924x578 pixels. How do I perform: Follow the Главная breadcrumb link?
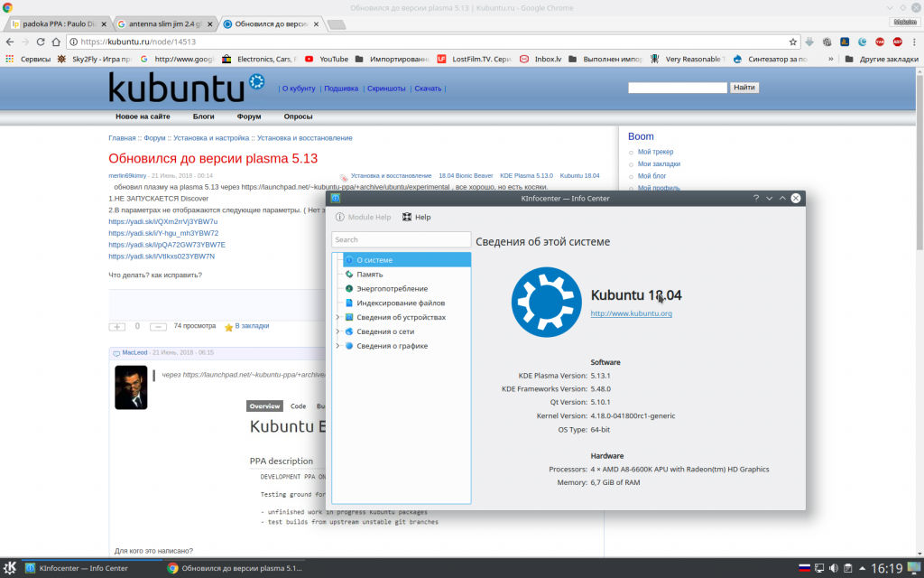pyautogui.click(x=122, y=138)
